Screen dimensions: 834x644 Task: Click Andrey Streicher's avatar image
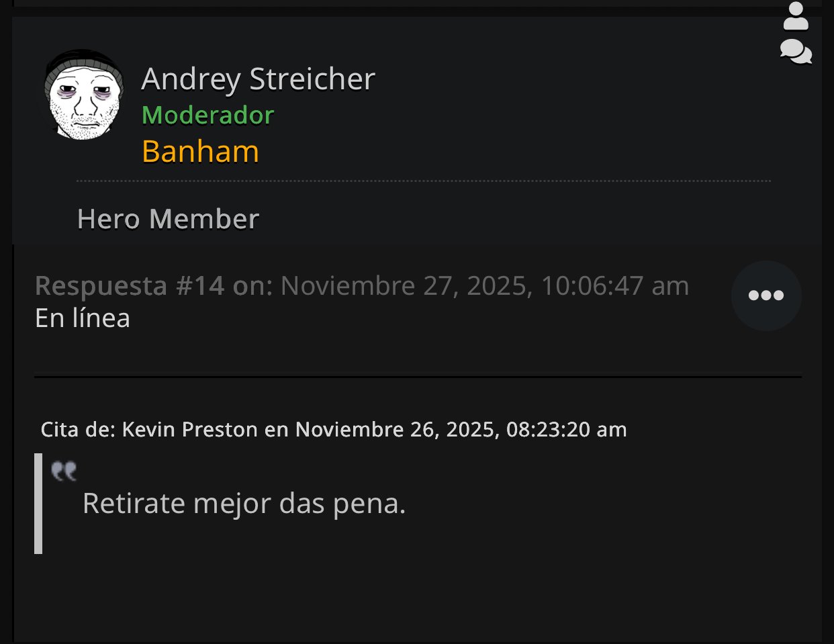point(84,95)
